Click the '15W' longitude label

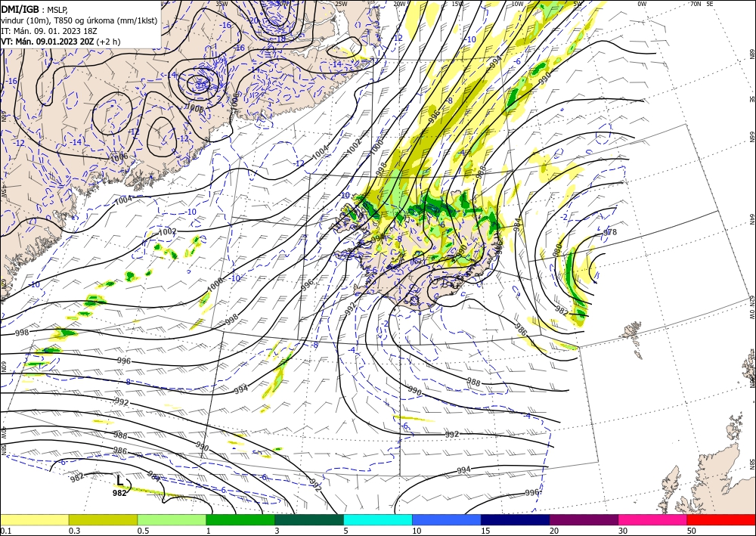457,4
